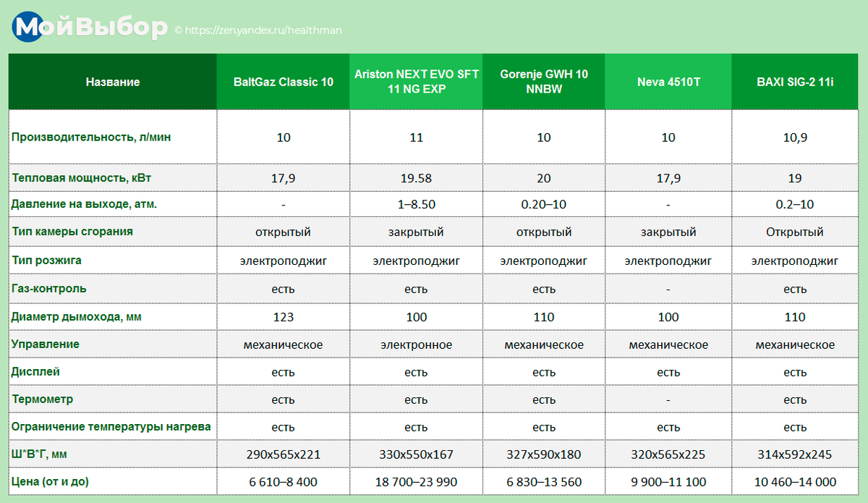This screenshot has width=868, height=503.
Task: Select Ariston pressure value 1–8.50
Action: point(417,205)
